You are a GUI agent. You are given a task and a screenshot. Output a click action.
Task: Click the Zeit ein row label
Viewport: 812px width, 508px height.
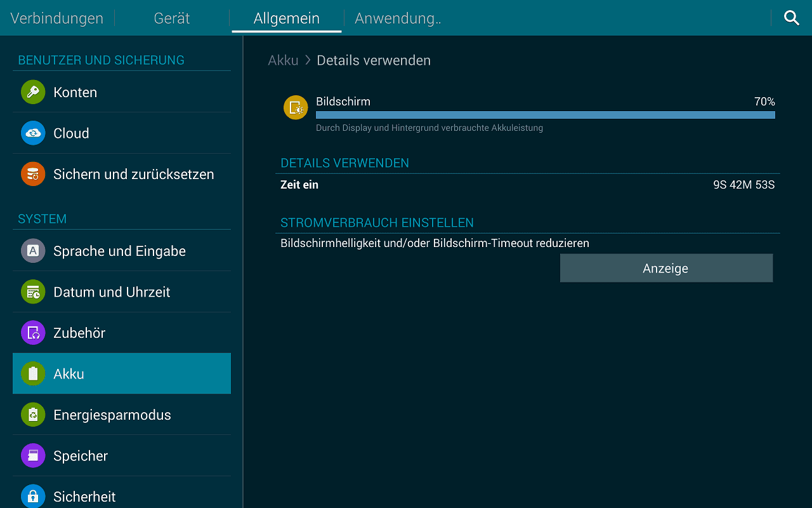(299, 185)
